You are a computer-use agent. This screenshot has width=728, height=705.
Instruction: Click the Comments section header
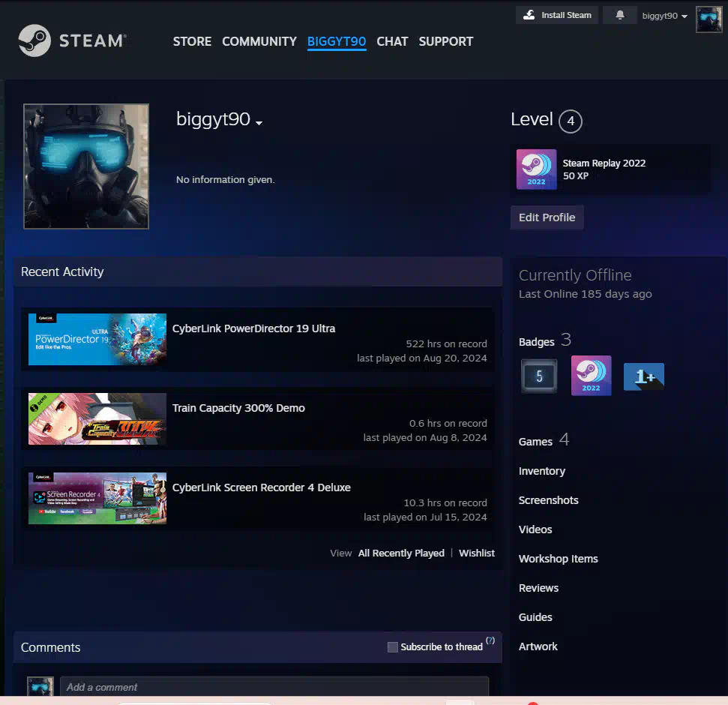tap(50, 647)
